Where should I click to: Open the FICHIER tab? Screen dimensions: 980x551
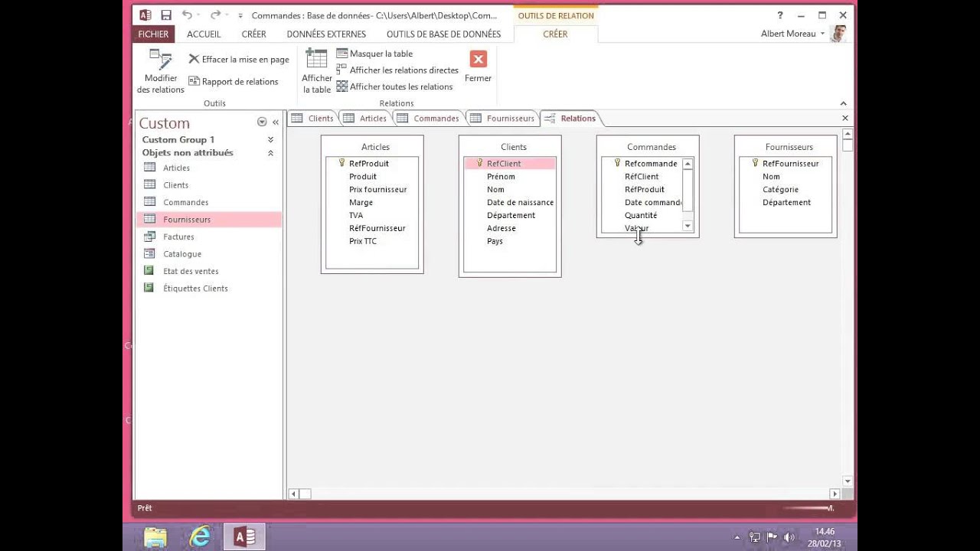[x=153, y=34]
